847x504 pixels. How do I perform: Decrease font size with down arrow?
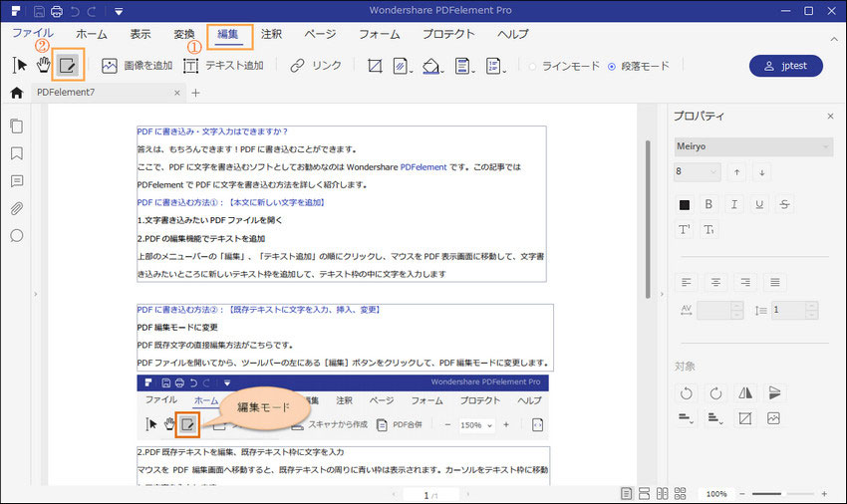pyautogui.click(x=761, y=172)
